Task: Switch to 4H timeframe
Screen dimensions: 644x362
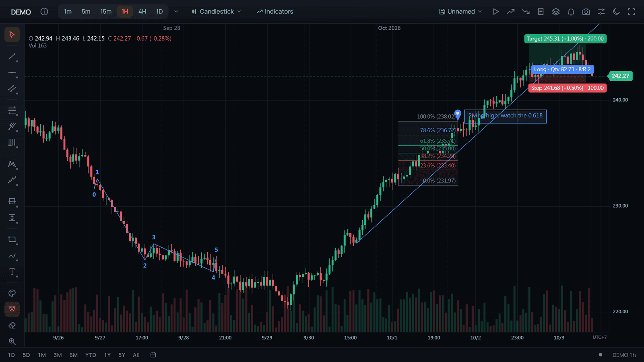Action: tap(142, 12)
